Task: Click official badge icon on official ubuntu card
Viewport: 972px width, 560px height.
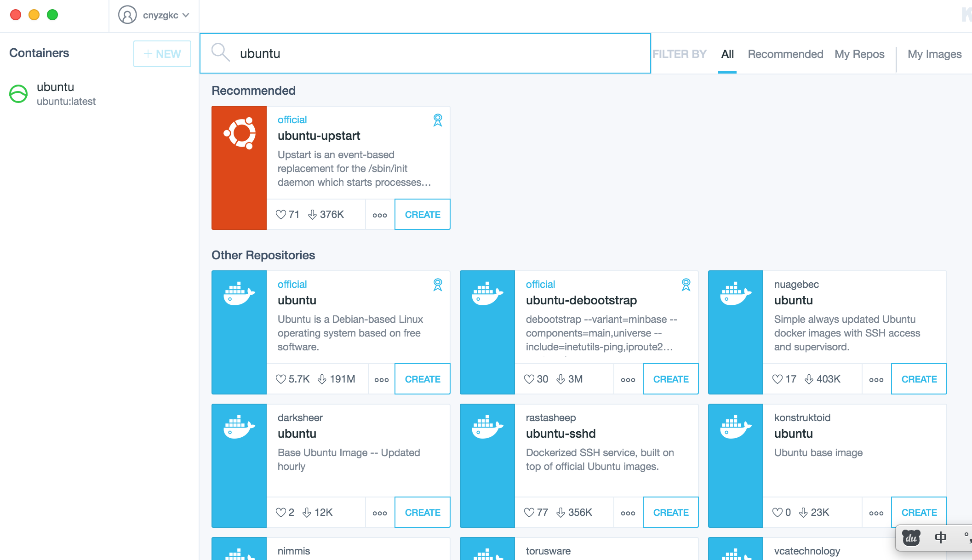Action: tap(438, 285)
